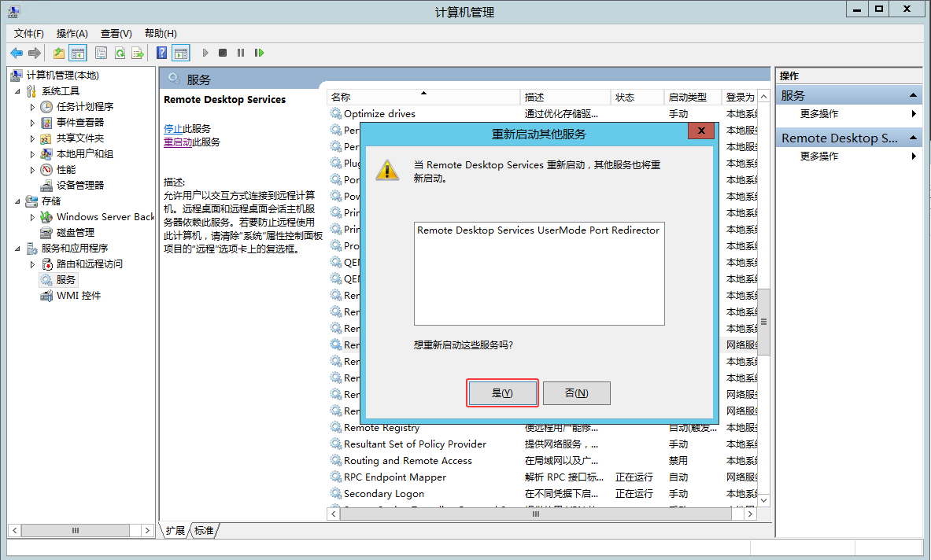931x560 pixels.
Task: Click 否(N) to cancel the restart
Action: (576, 393)
